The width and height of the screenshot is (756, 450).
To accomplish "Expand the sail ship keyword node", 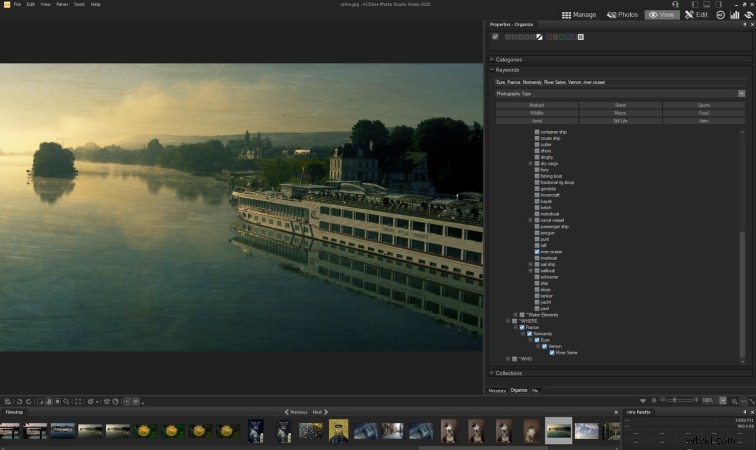I will click(530, 264).
